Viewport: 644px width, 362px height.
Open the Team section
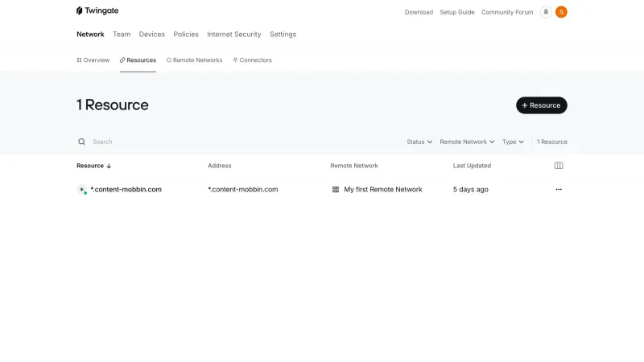pyautogui.click(x=122, y=34)
